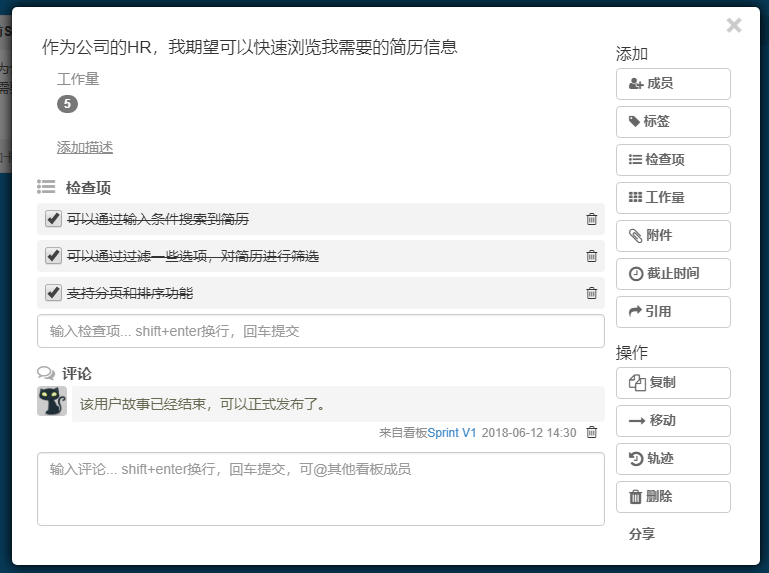Open the 成员 add member button

[x=673, y=84]
